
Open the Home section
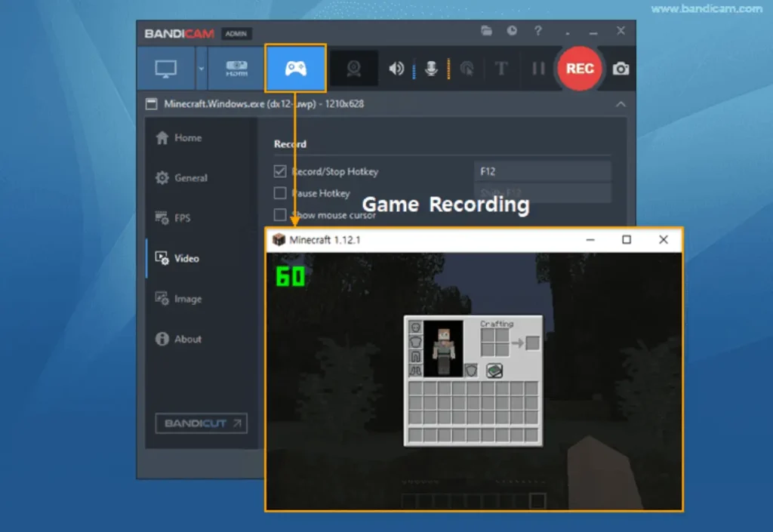178,138
